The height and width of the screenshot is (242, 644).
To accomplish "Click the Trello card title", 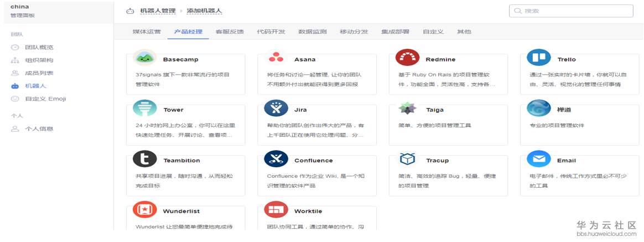I will 567,59.
